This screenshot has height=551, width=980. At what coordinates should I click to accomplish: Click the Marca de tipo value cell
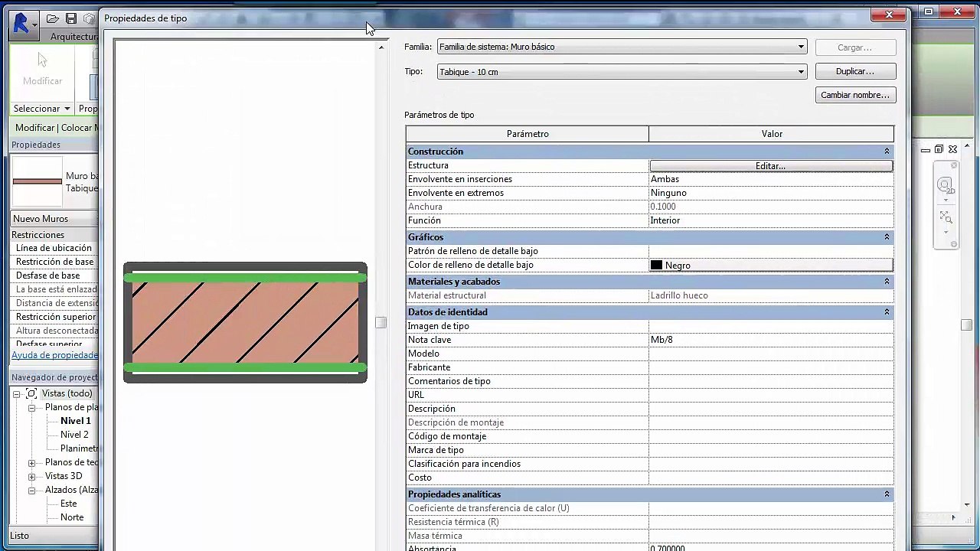point(771,450)
